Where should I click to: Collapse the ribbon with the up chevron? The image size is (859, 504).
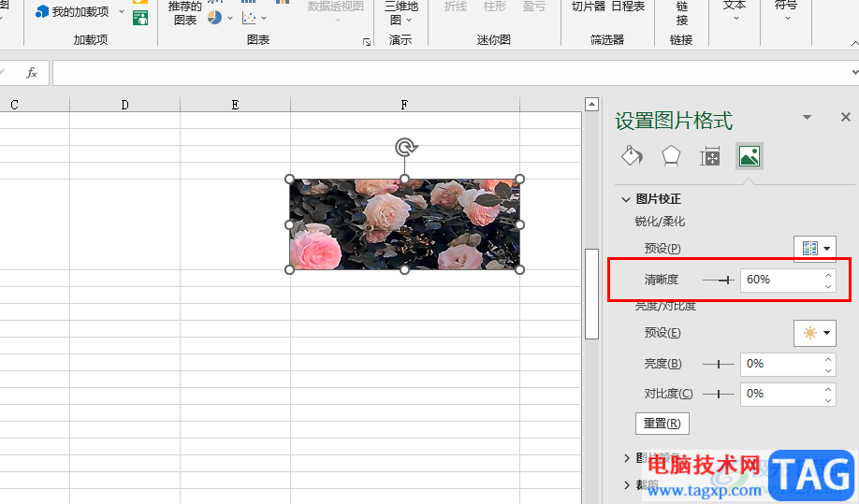coord(854,43)
